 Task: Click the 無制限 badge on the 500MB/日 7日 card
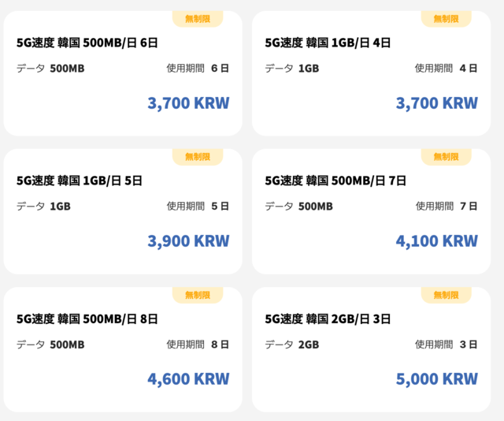pyautogui.click(x=446, y=157)
